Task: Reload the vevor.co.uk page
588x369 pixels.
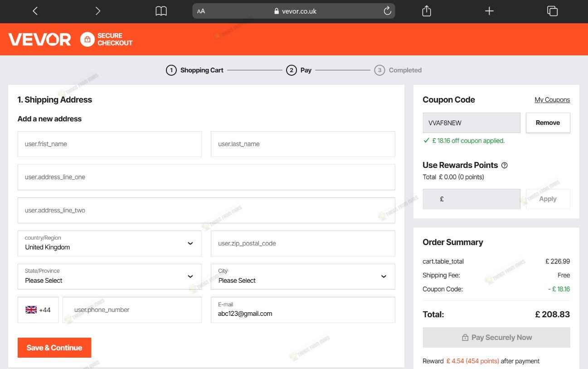Action: [387, 11]
